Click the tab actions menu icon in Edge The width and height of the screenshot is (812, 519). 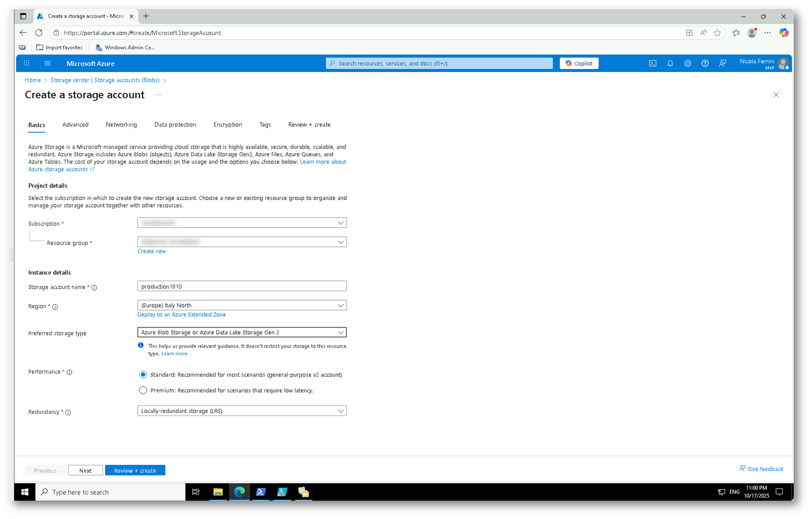[x=23, y=16]
